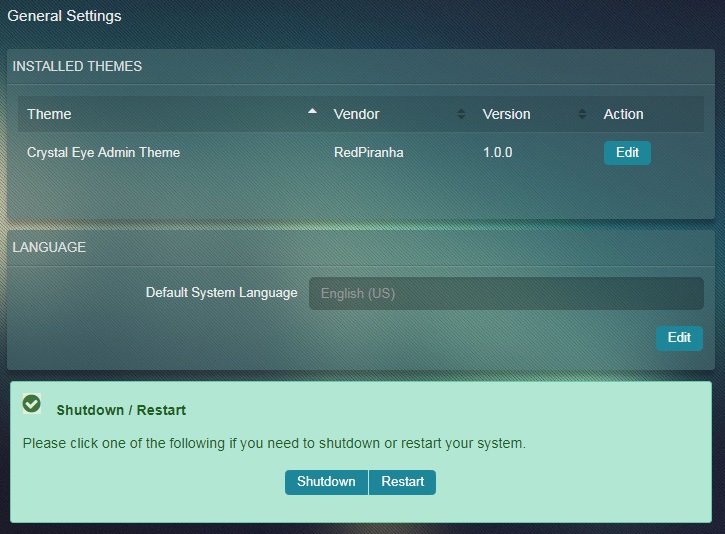Click the Crystal Eye Admin Theme cell
The height and width of the screenshot is (534, 725).
(104, 153)
